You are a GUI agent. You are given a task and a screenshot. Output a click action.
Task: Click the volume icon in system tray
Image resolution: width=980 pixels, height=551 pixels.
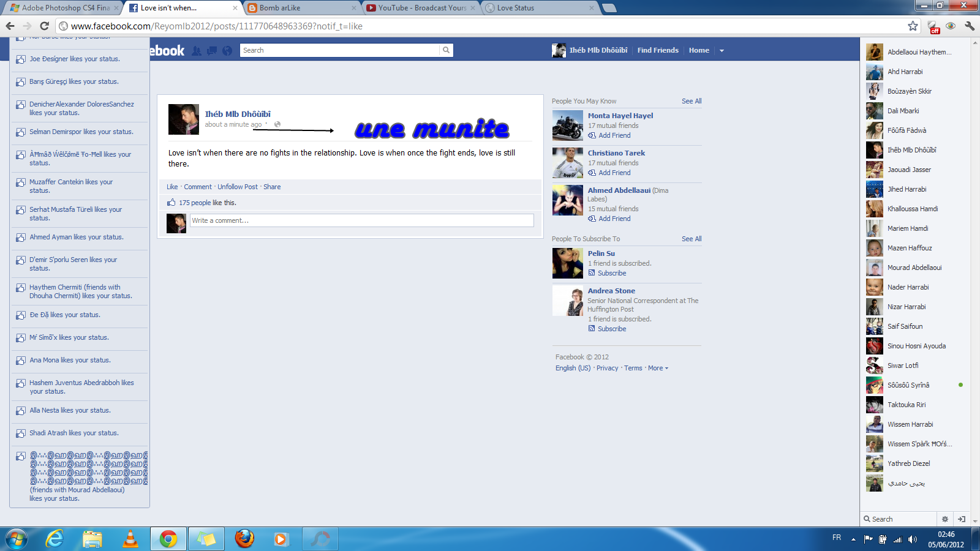(913, 539)
